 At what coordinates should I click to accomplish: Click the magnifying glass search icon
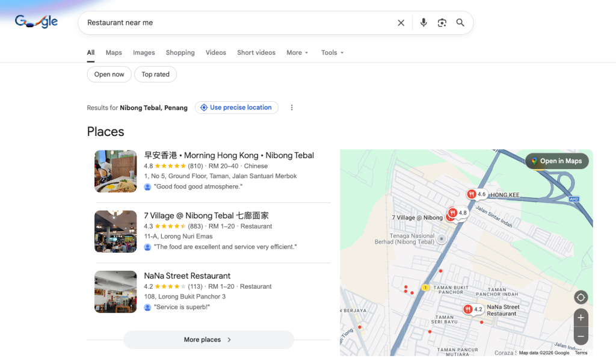click(x=460, y=23)
